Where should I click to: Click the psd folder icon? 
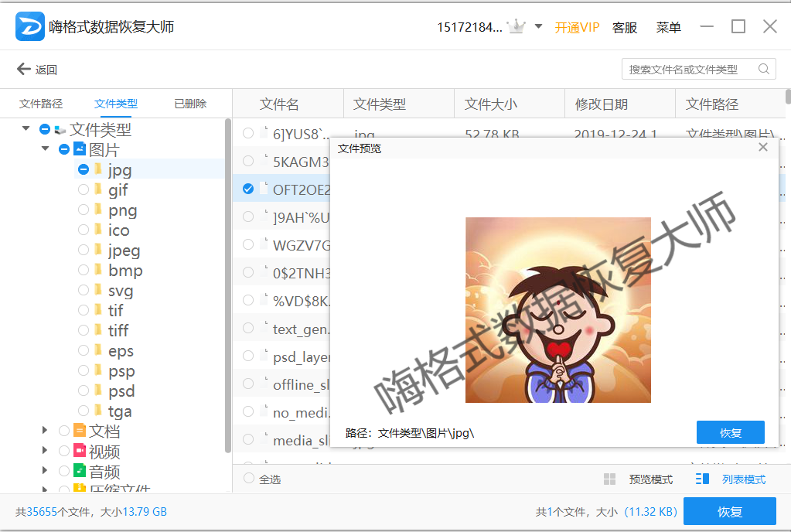tap(98, 390)
